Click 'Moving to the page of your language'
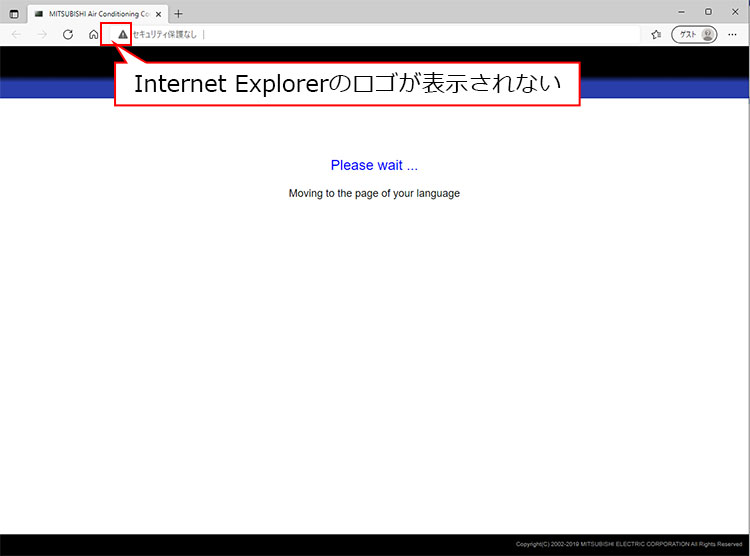The width and height of the screenshot is (750, 556). coord(374,193)
